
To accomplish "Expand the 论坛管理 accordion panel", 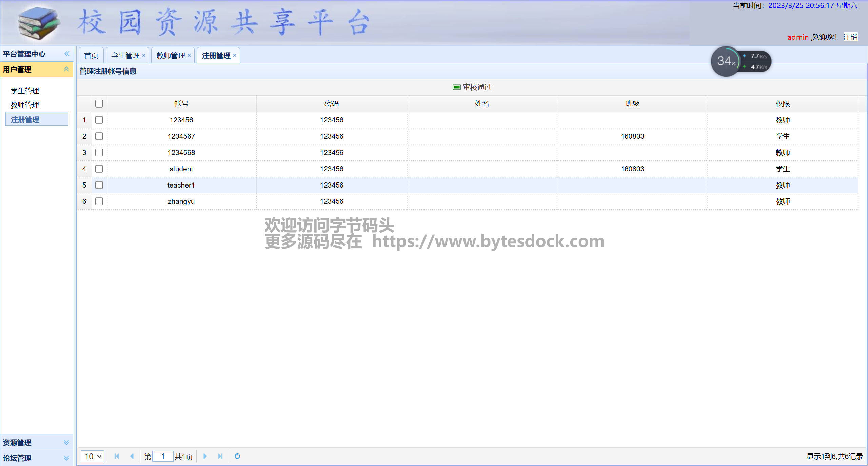I will 66,458.
